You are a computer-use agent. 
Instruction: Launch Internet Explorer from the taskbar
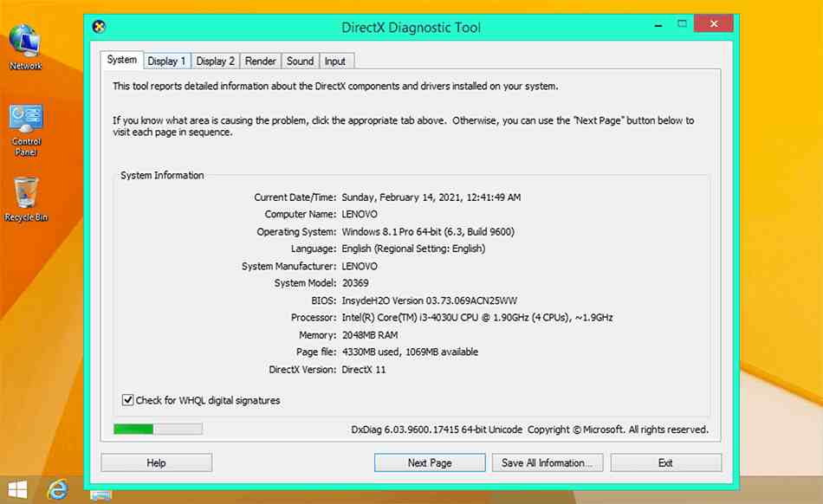click(59, 489)
